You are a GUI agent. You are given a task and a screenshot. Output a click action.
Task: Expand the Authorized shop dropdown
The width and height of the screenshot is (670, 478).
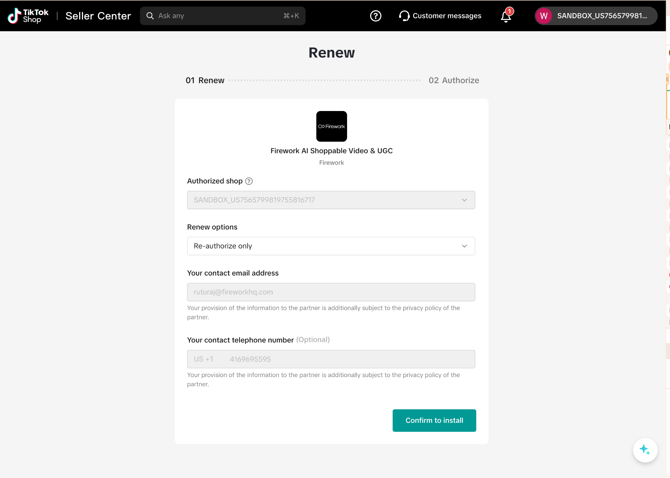331,200
